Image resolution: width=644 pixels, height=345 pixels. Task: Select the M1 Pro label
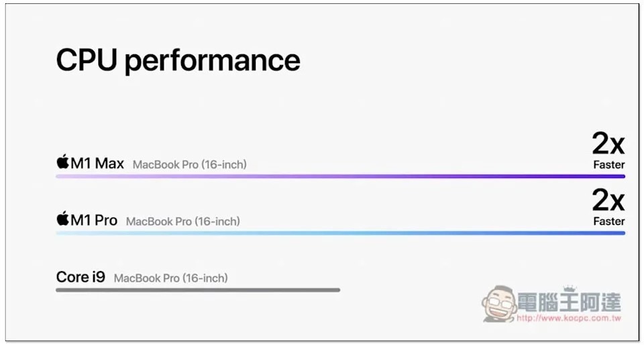tap(94, 219)
